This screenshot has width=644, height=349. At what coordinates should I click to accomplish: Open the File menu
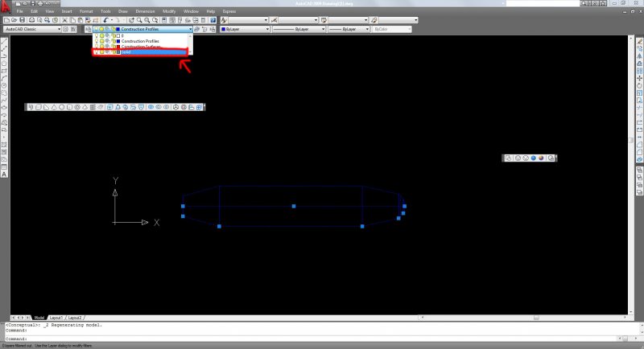(x=19, y=11)
